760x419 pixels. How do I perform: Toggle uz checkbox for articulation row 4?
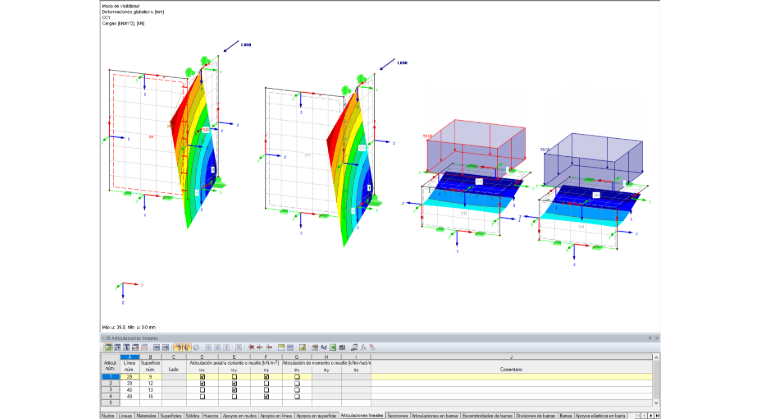click(266, 396)
